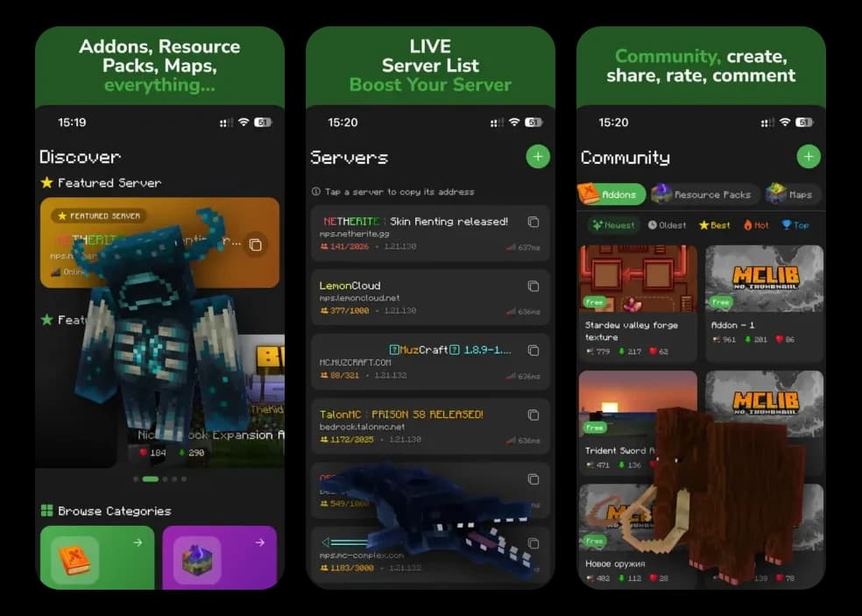Copy the LemonCloud server address icon
This screenshot has height=616, width=862.
pos(533,286)
